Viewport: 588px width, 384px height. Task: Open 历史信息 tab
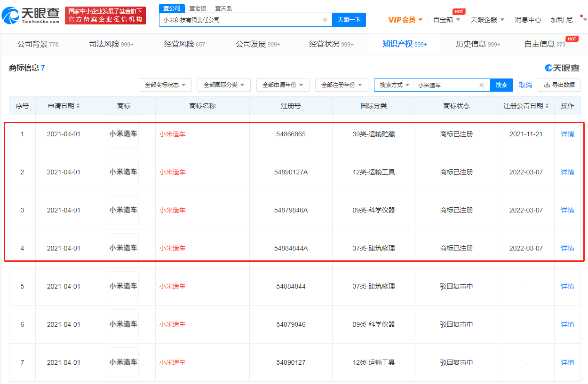click(x=478, y=44)
